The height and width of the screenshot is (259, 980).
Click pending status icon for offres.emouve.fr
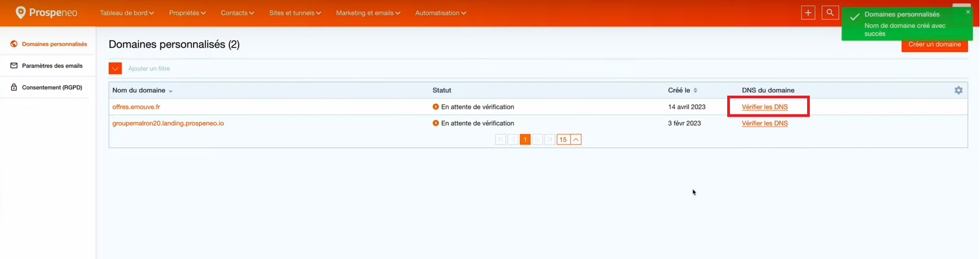[436, 107]
